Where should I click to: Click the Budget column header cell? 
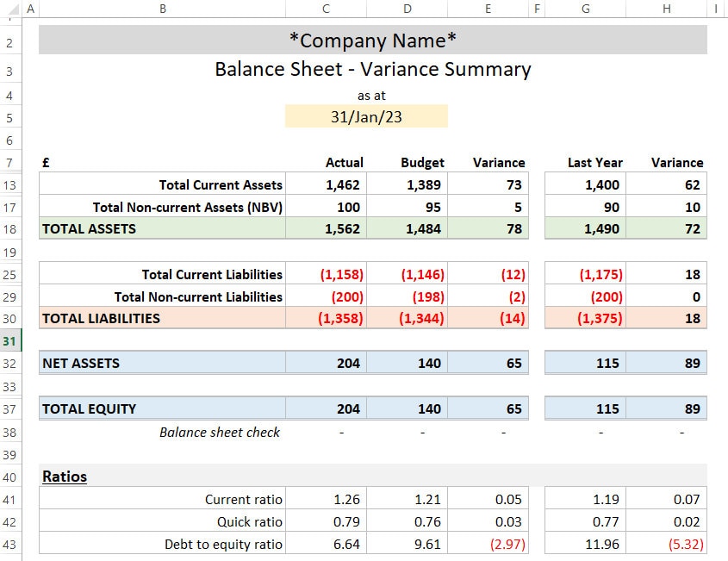(422, 162)
